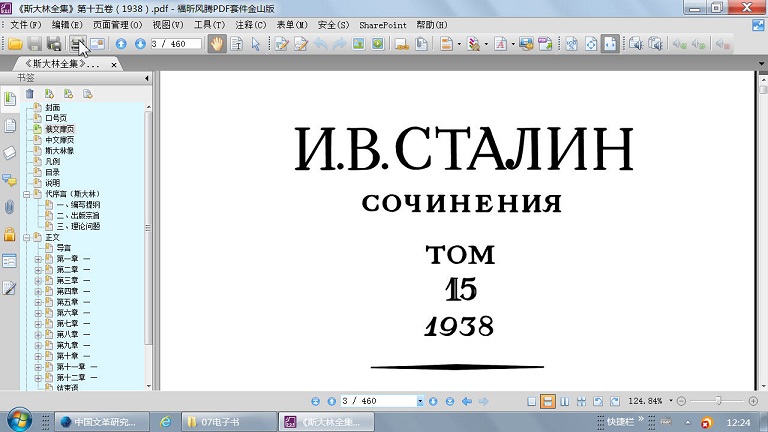Click the Open file folder icon

pos(15,44)
